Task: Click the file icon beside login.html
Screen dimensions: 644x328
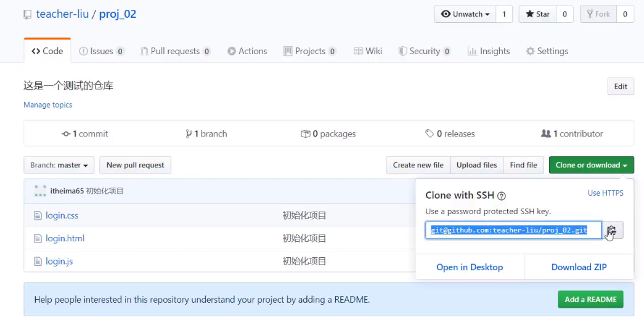Action: tap(38, 238)
